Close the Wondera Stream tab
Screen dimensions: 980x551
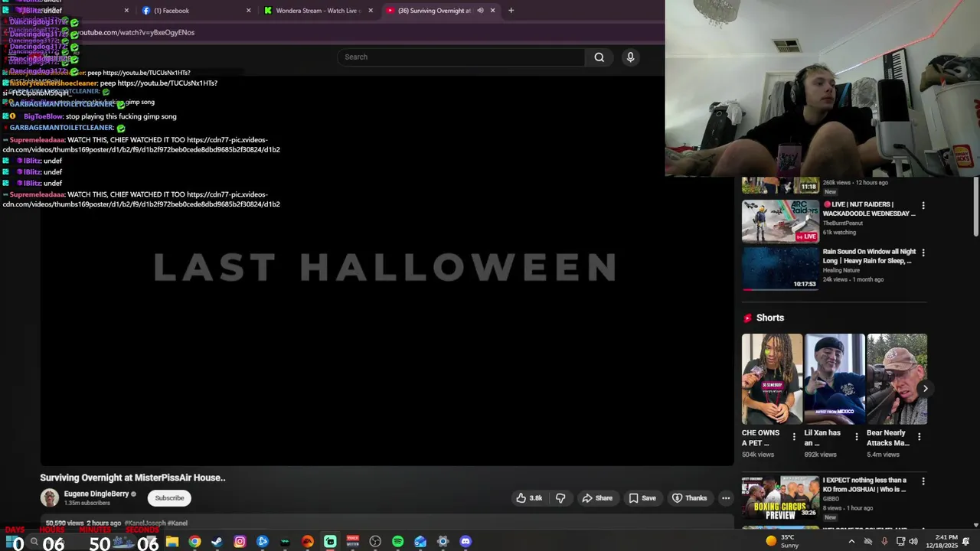coord(371,11)
